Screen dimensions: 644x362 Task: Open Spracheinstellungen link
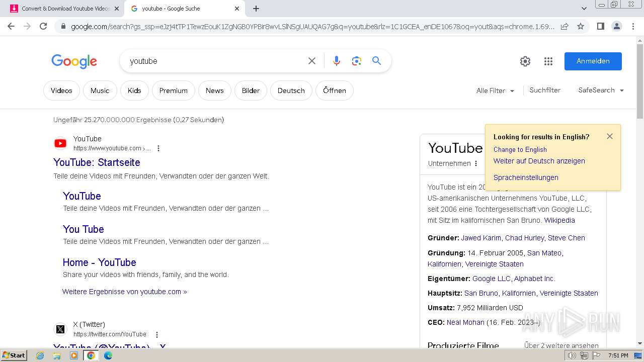click(x=526, y=177)
